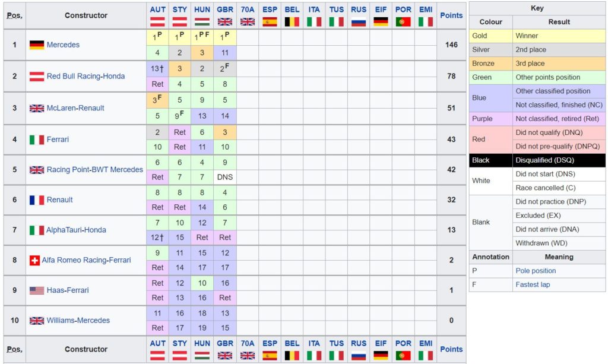Open the Red Bull Racing-Honda link
The image size is (608, 364).
(85, 77)
